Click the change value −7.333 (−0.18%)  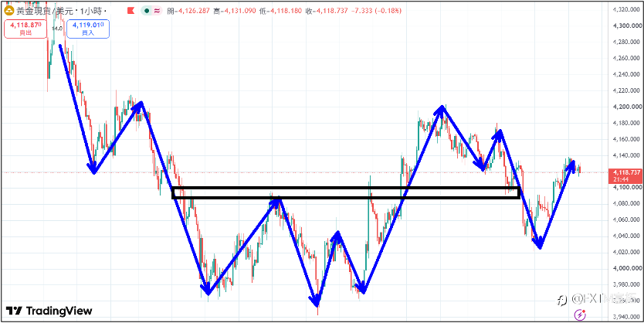point(376,11)
